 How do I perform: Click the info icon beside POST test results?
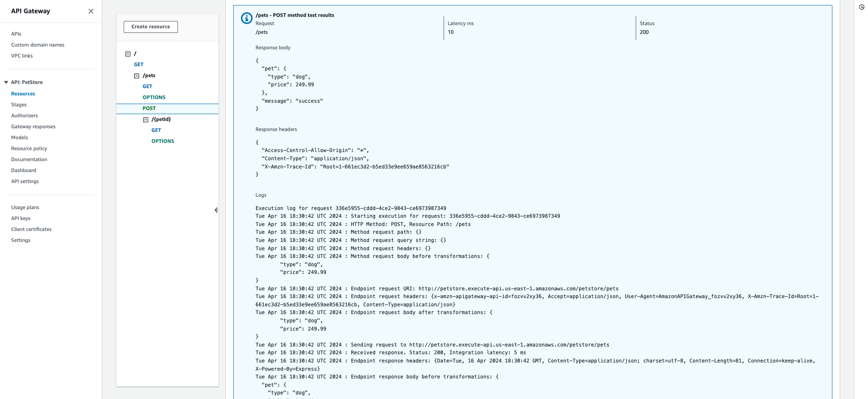[246, 18]
